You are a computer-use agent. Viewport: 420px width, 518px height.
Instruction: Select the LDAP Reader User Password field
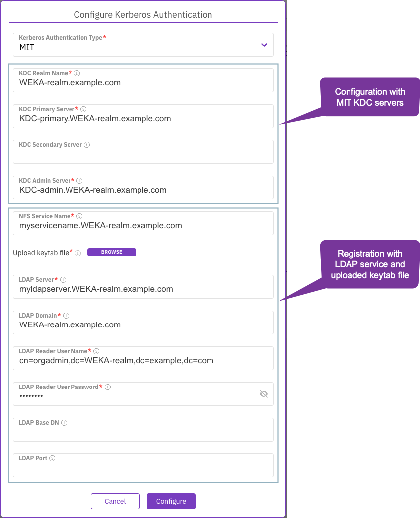134,396
